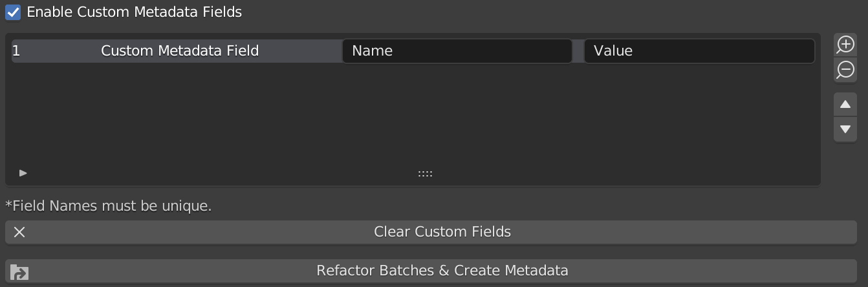Add a new custom metadata field
This screenshot has width=868, height=287.
[x=845, y=45]
